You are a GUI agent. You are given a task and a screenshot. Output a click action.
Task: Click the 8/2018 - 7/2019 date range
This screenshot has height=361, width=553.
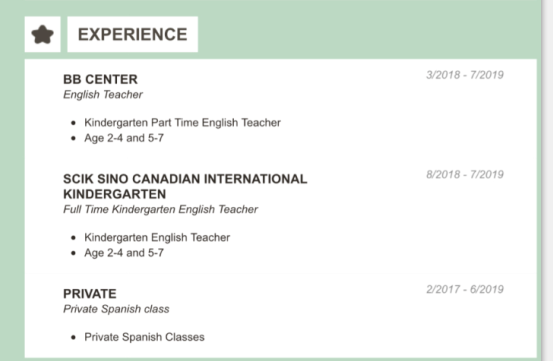(x=465, y=175)
